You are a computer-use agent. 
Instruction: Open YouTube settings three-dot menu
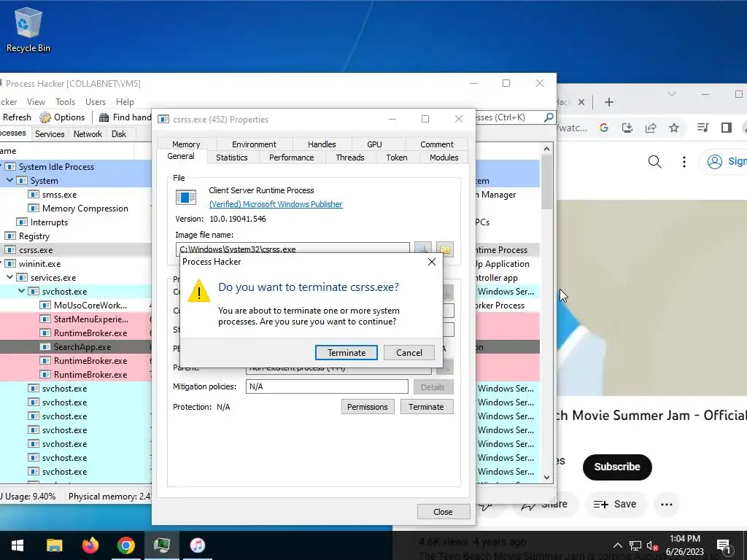[684, 162]
